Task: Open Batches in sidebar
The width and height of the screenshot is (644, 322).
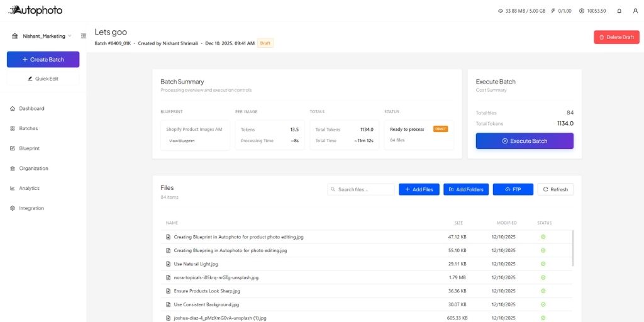Action: click(24, 128)
